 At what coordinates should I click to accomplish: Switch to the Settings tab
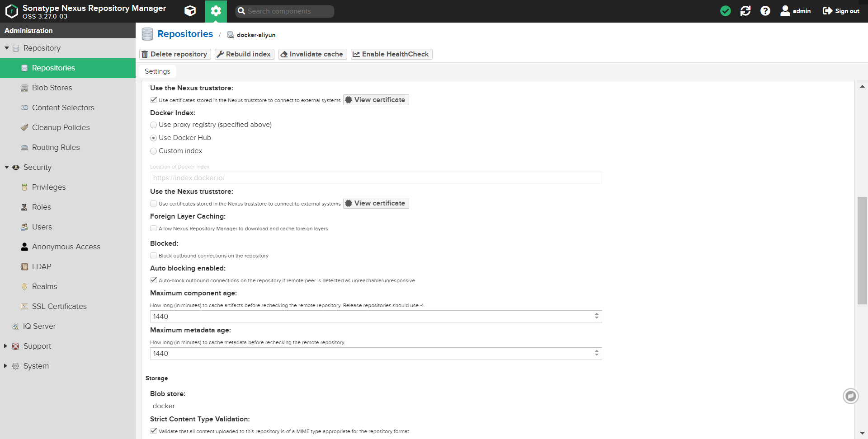(x=157, y=71)
